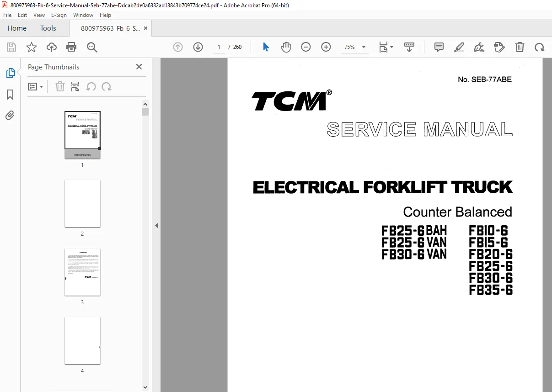Screen dimensions: 552x392
Task: Switch to the Tools tab
Action: click(x=48, y=28)
